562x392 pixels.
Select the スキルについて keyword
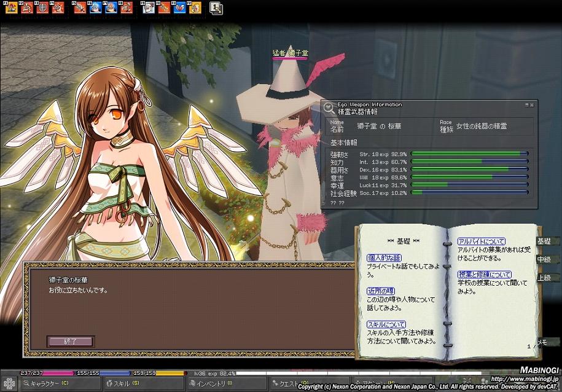pyautogui.click(x=386, y=324)
